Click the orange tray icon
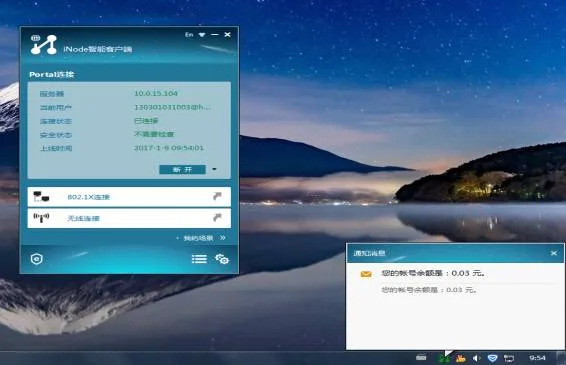566x365 pixels. pos(460,358)
